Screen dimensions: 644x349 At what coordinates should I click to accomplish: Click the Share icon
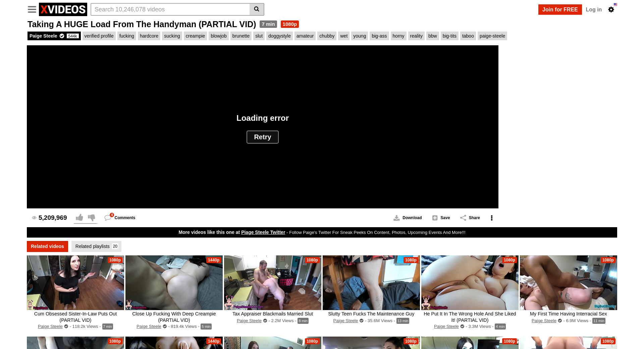coord(463,218)
